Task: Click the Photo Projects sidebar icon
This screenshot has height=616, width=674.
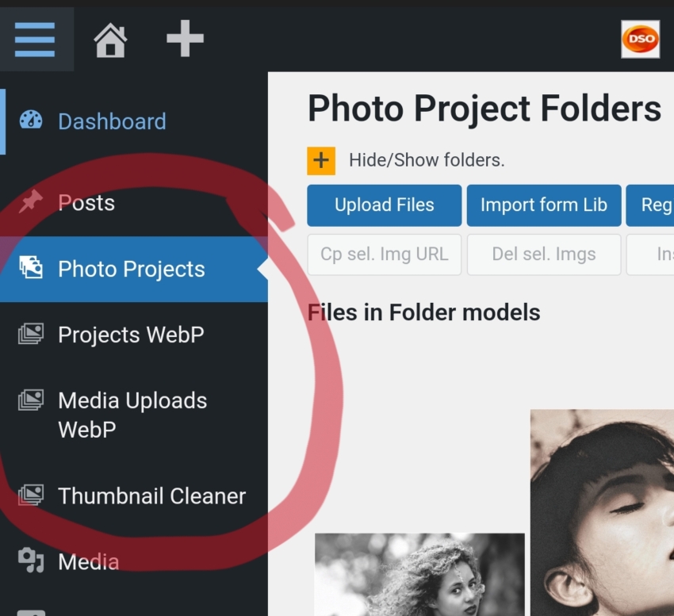Action: coord(31,269)
